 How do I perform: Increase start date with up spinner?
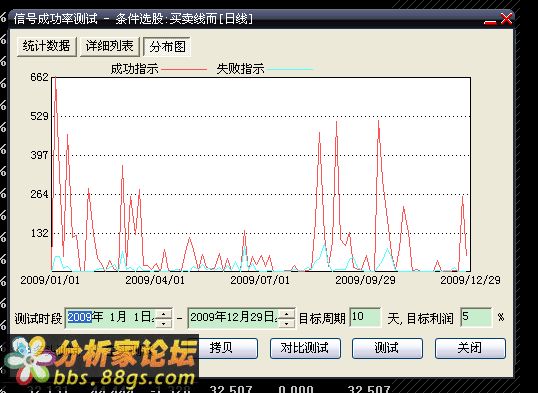click(164, 313)
